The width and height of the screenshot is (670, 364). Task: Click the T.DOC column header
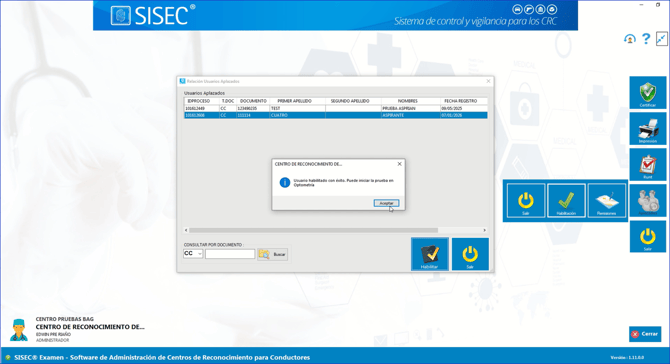(228, 101)
